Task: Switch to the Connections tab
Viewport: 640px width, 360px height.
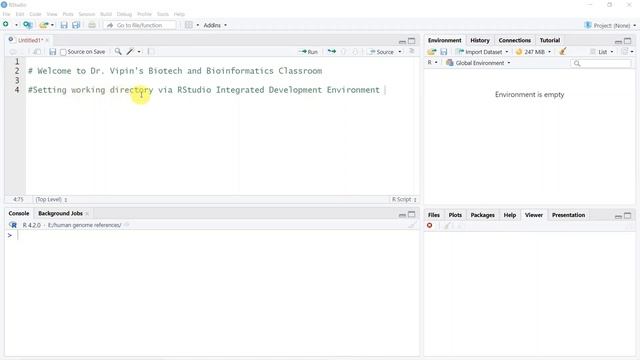Action: coord(515,40)
